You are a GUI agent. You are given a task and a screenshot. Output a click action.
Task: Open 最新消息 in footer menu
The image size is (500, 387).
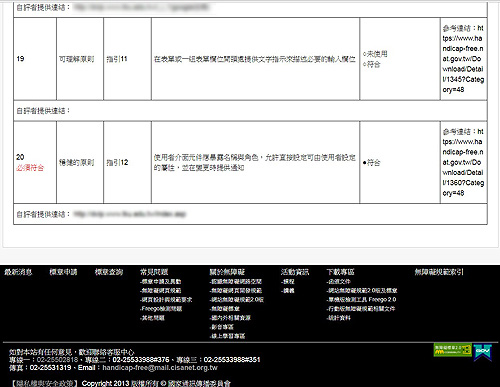point(18,272)
